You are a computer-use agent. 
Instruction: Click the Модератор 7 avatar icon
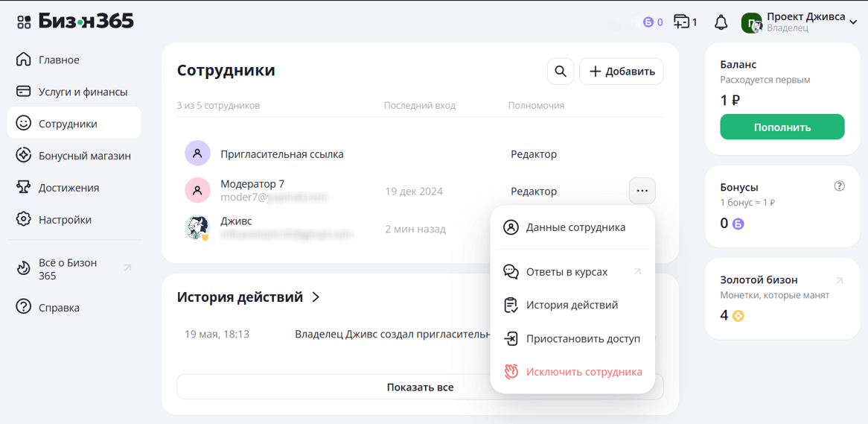(197, 191)
